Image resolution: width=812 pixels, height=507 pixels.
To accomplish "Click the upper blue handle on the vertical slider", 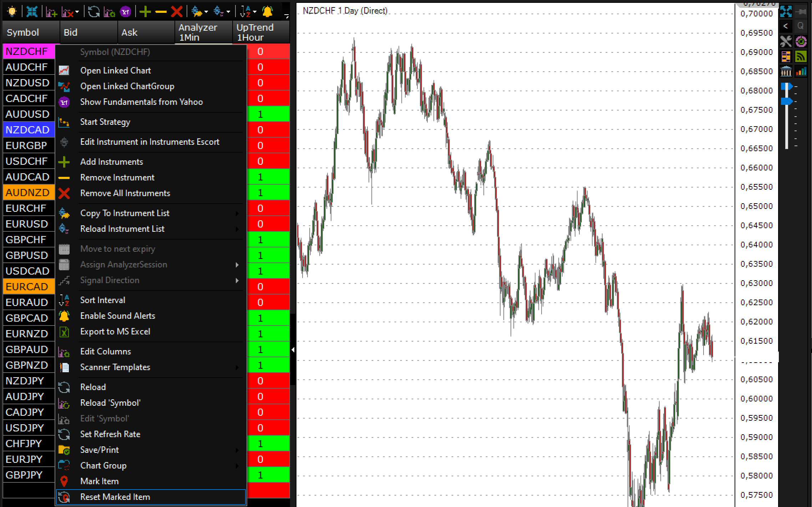I will 786,87.
